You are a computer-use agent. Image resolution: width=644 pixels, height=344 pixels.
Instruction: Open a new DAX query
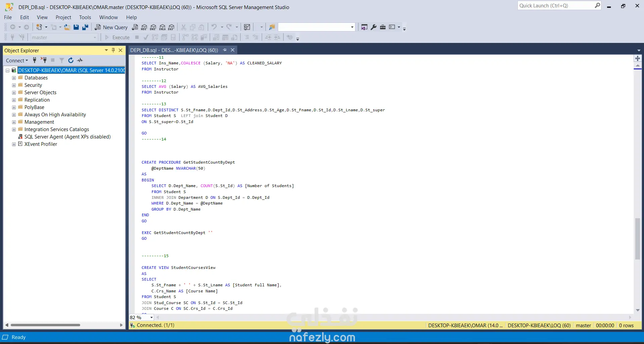coord(171,27)
